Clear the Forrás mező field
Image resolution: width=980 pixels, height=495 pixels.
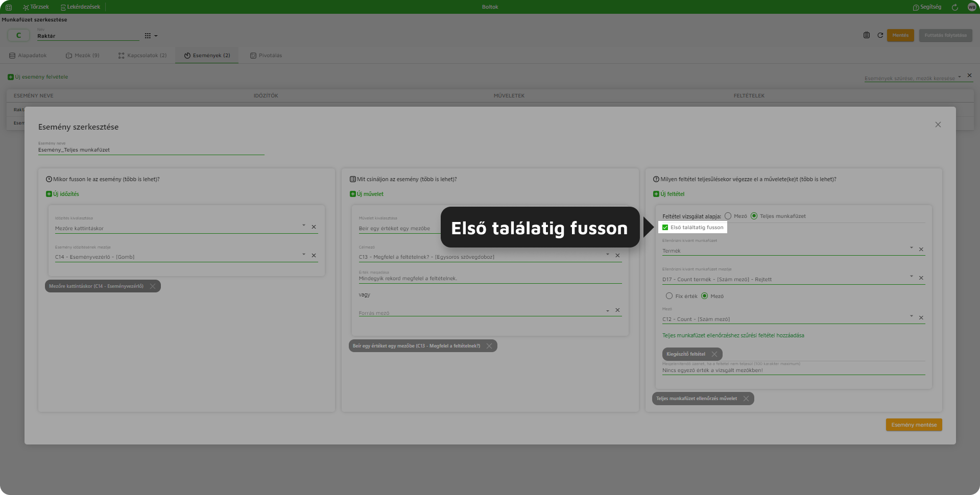tap(618, 310)
